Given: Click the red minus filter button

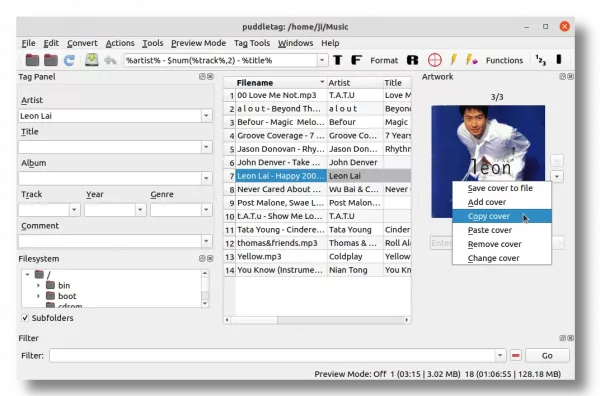Looking at the screenshot, I should [515, 355].
